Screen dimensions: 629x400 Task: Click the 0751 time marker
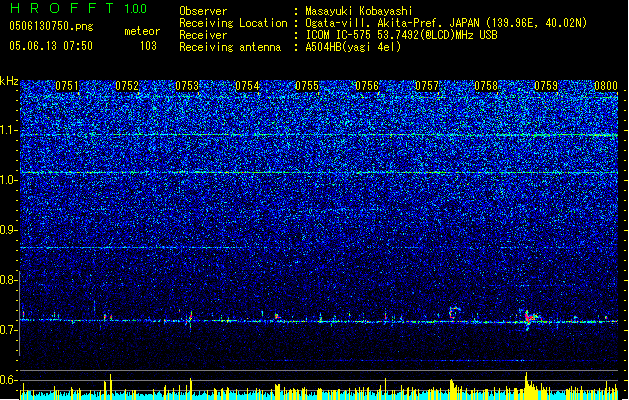(x=67, y=86)
